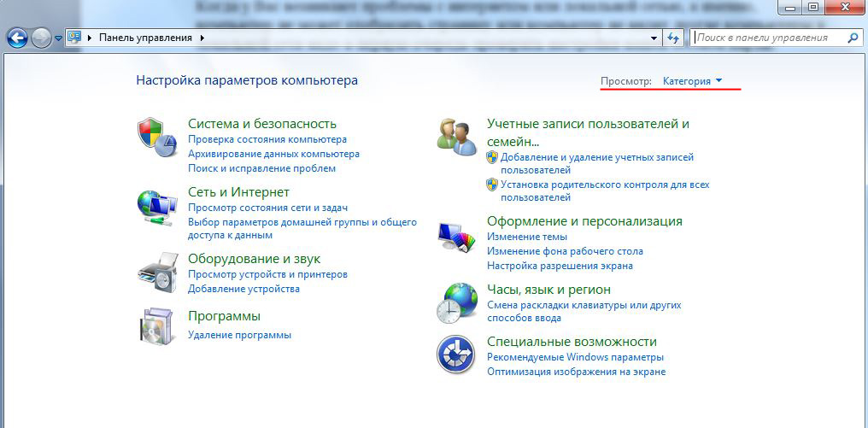Open Система и безопасность category
This screenshot has height=428, width=868.
tap(262, 124)
